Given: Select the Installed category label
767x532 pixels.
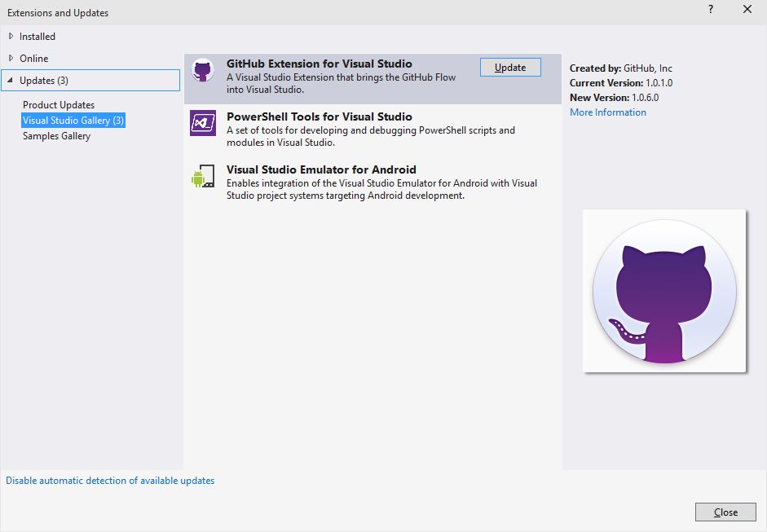Looking at the screenshot, I should coord(37,37).
